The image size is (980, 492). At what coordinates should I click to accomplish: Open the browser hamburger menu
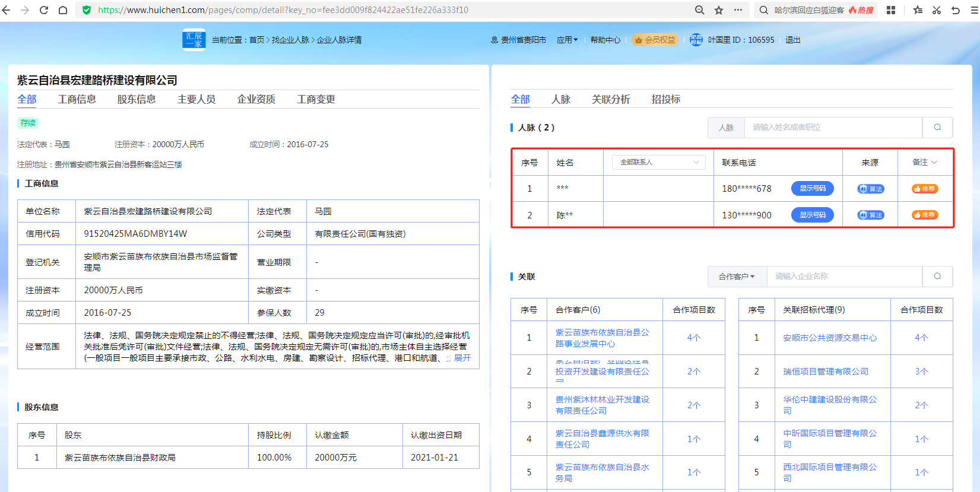click(974, 10)
